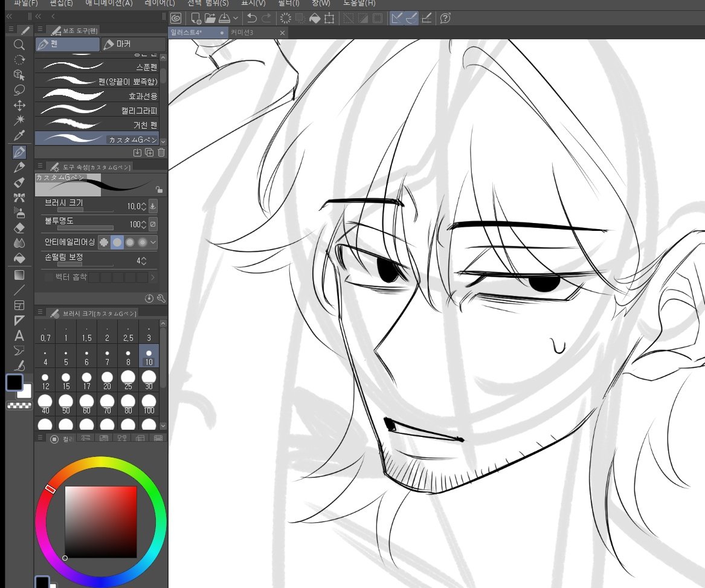
Task: Select the Balloon tool
Action: point(19,351)
